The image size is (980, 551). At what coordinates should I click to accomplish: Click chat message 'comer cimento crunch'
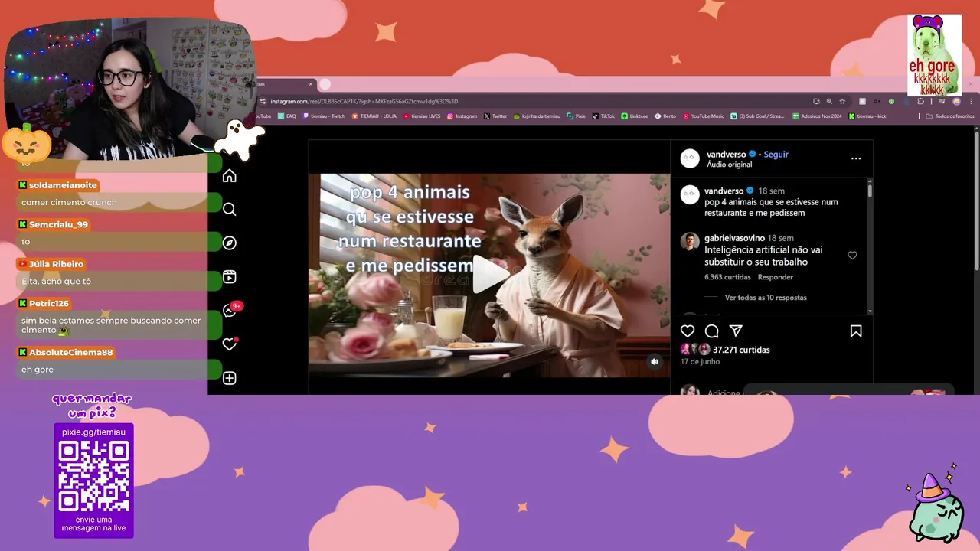[69, 202]
